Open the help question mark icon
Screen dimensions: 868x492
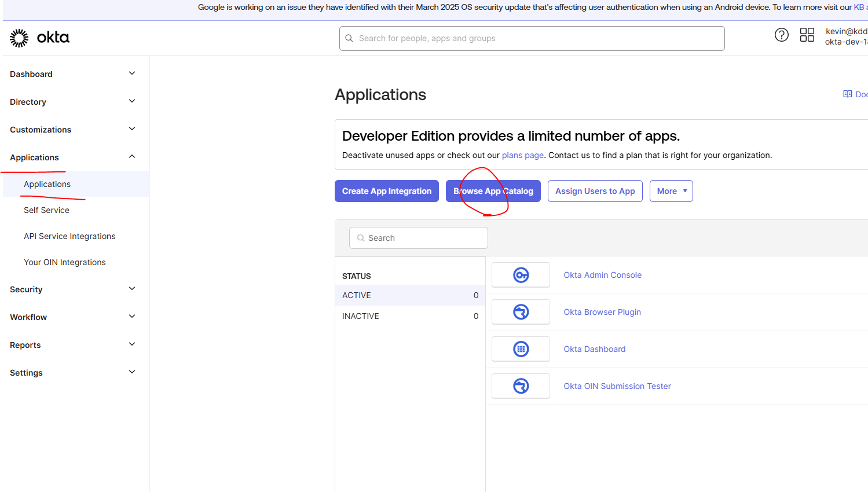[x=781, y=35]
